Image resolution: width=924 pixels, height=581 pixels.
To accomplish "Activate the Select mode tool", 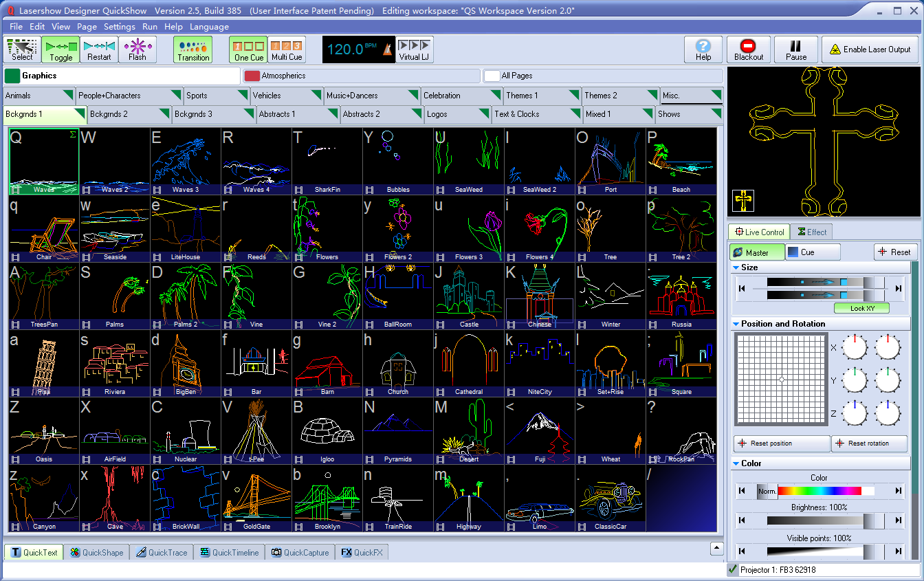I will point(22,50).
